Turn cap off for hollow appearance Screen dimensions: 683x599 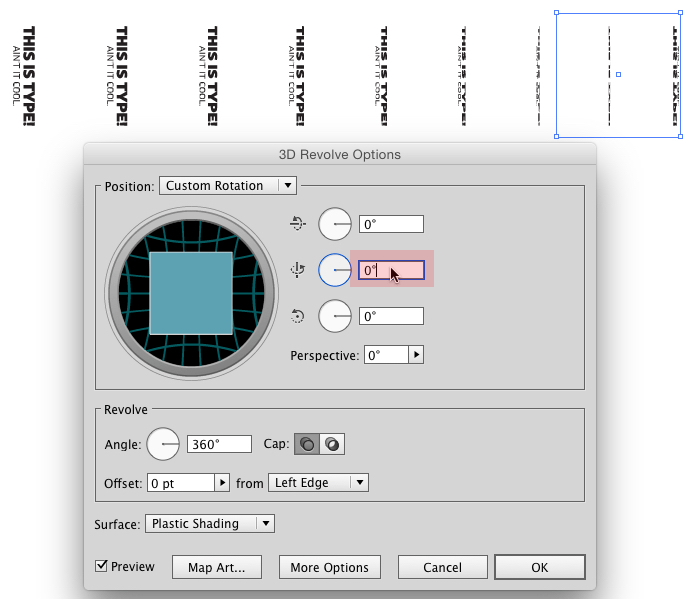pos(332,444)
